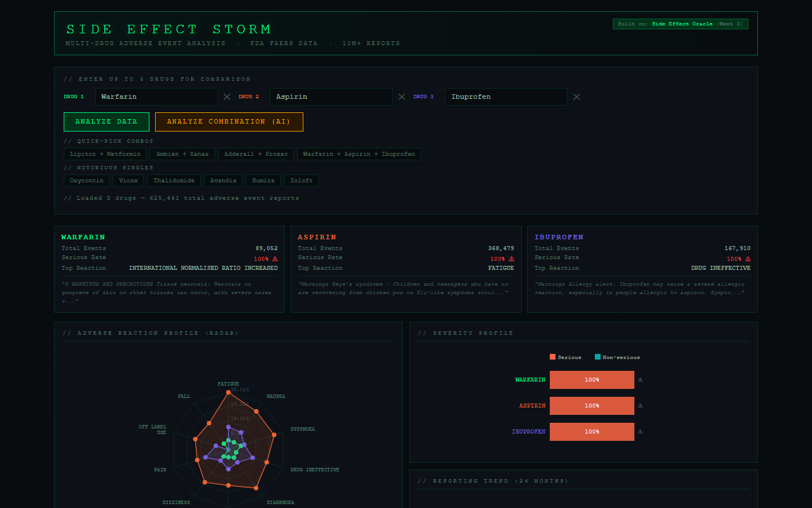Click the Aspirin input field
The height and width of the screenshot is (508, 812).
coord(331,97)
